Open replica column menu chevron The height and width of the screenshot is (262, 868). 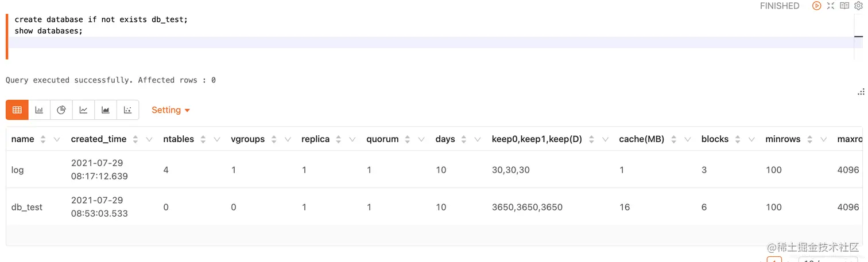click(x=352, y=139)
